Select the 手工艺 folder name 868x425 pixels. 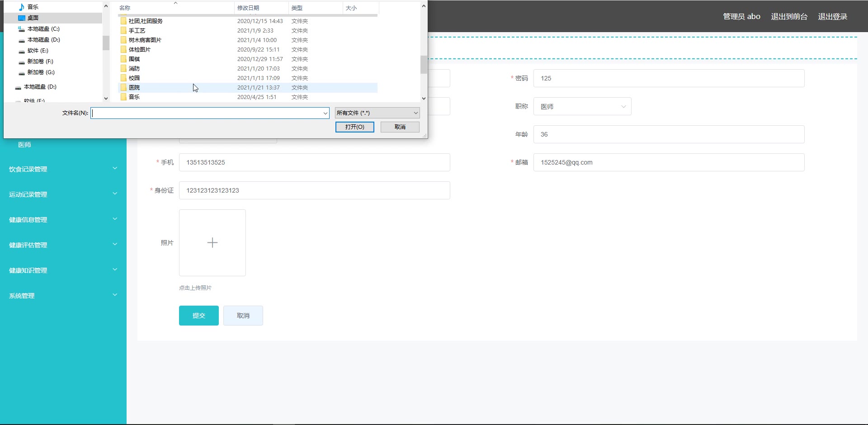tap(137, 30)
